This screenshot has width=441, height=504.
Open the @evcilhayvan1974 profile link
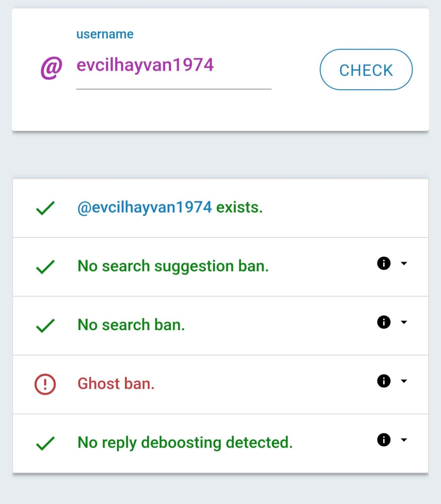(x=144, y=208)
